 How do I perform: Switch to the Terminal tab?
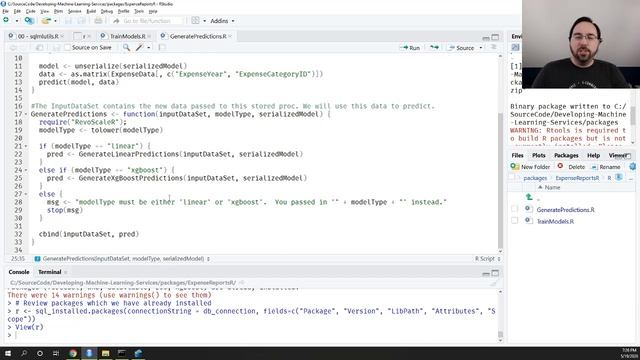click(x=49, y=272)
